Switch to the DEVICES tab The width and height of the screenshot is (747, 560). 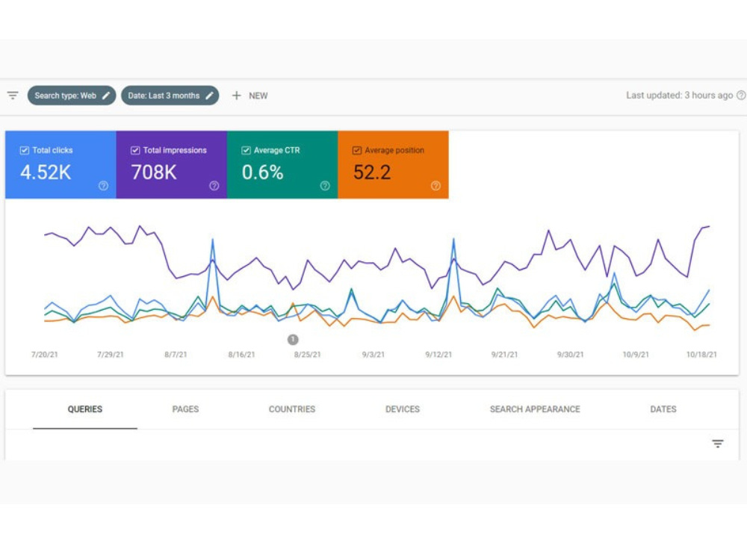pyautogui.click(x=403, y=409)
